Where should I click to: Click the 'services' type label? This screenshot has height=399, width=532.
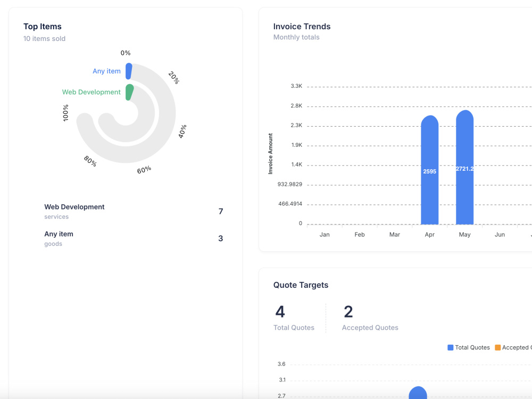click(56, 217)
